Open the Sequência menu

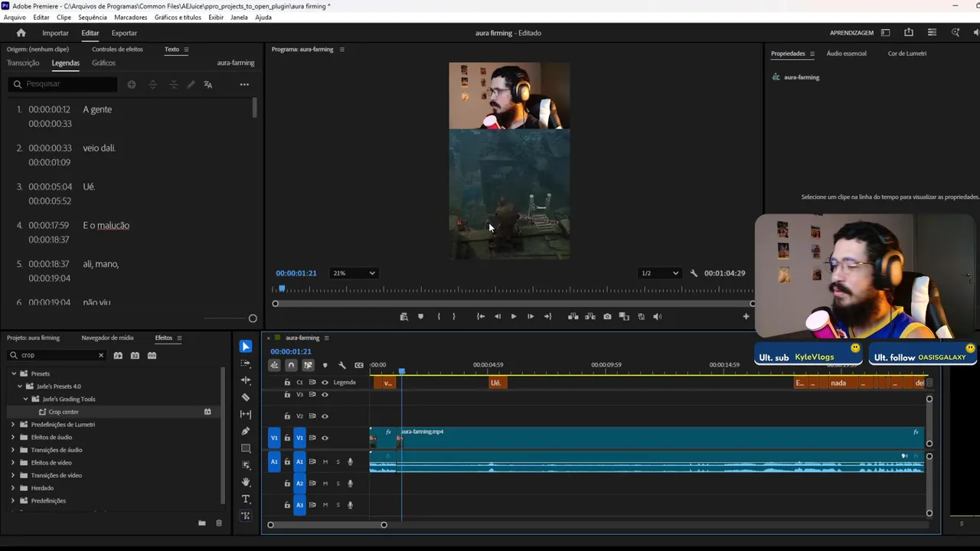point(93,17)
